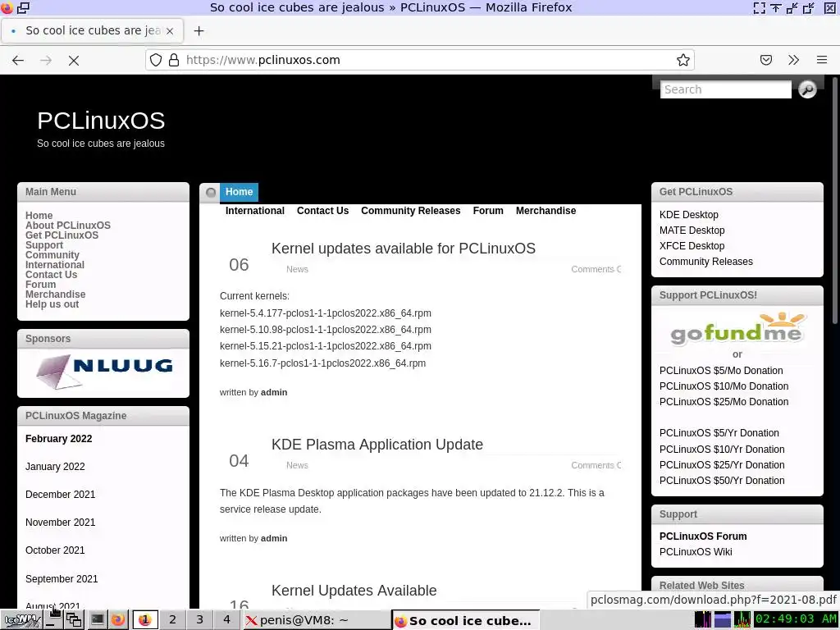
Task: Go back with the browser back arrow
Action: coord(18,60)
